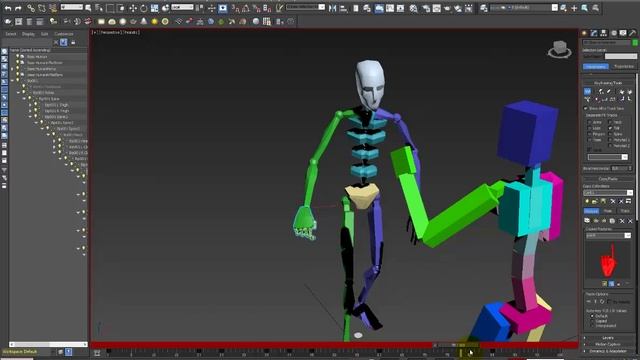
Task: Open the Reference Coordinate System dropdown
Action: point(182,7)
